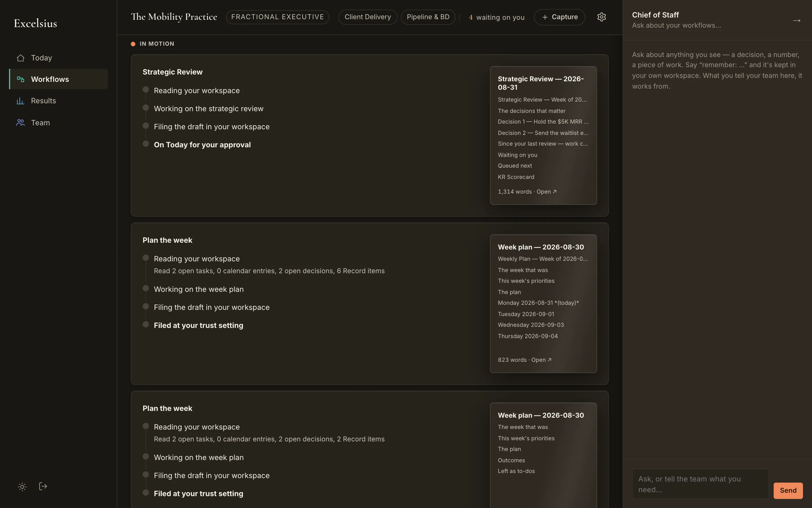Click 'Decision 1 — Hold the $5K MRR' line

[543, 122]
